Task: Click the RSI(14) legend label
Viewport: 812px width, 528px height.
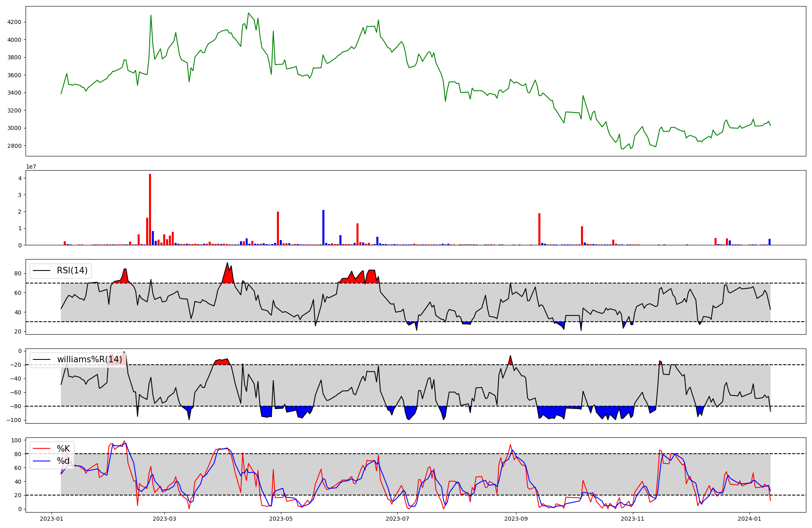Action: tap(72, 270)
